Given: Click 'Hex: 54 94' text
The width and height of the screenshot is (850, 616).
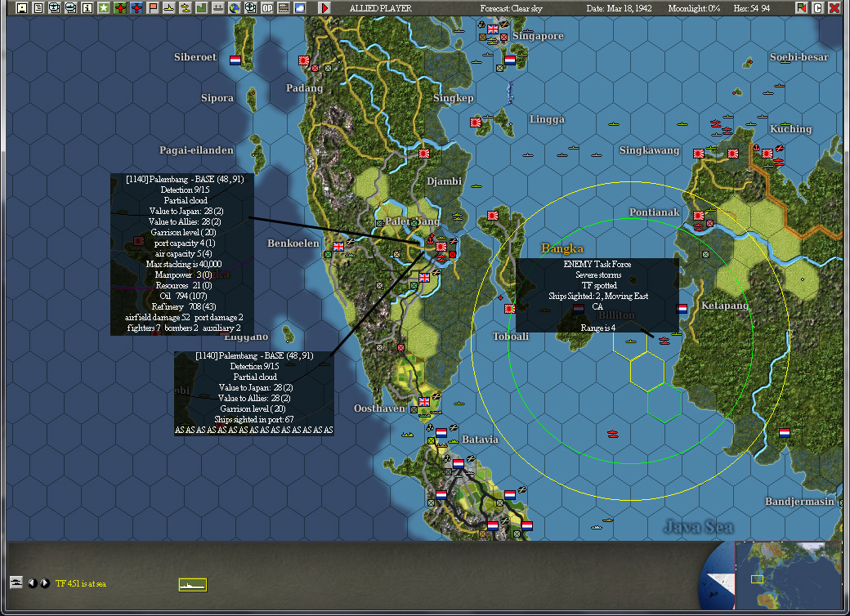Looking at the screenshot, I should pyautogui.click(x=752, y=8).
